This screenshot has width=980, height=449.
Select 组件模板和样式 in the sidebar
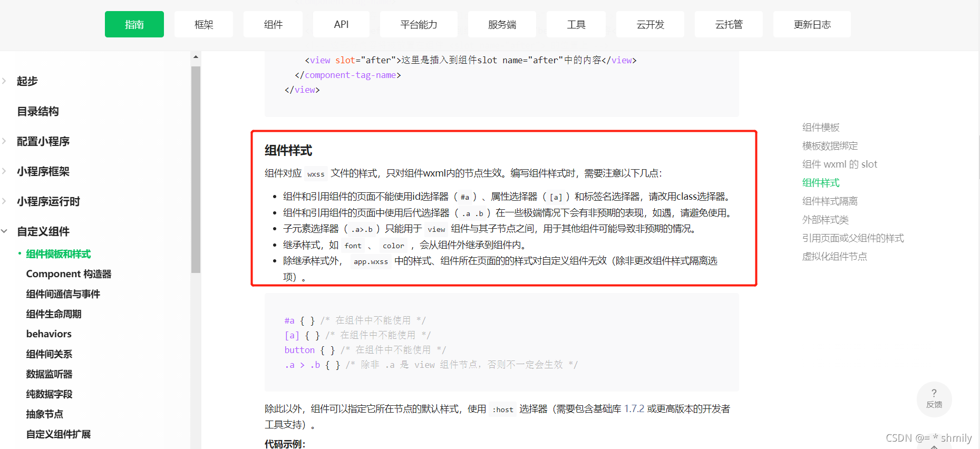click(x=59, y=254)
